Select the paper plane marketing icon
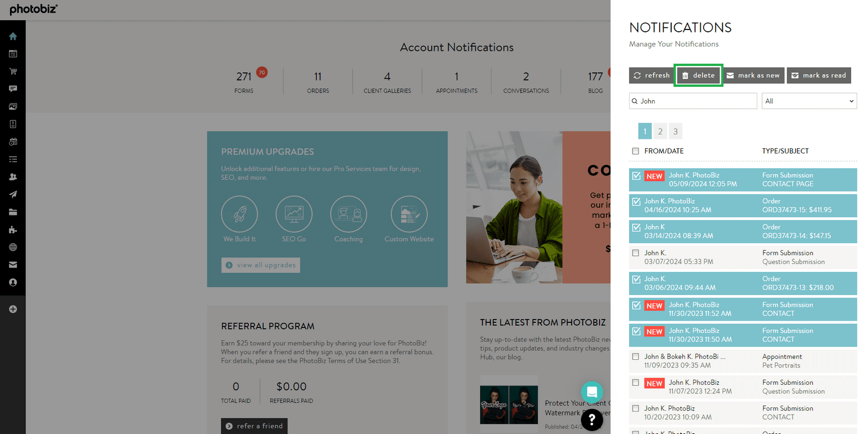 coord(13,194)
